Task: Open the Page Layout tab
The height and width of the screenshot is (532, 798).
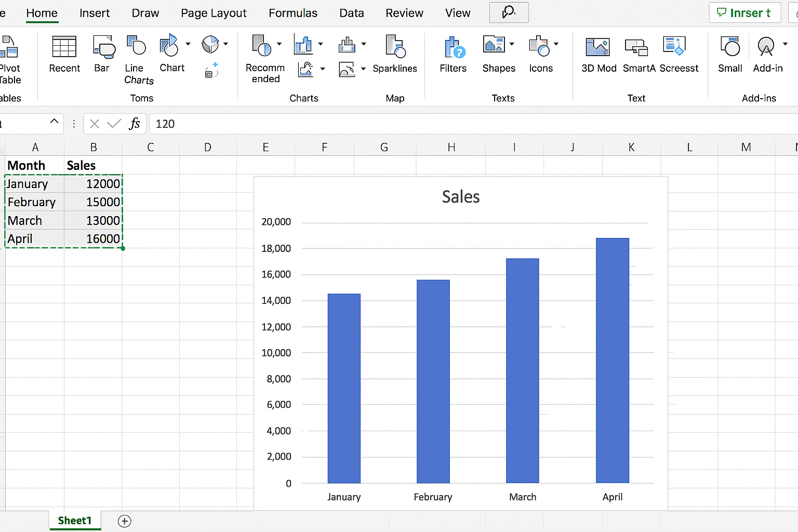Action: (x=214, y=13)
